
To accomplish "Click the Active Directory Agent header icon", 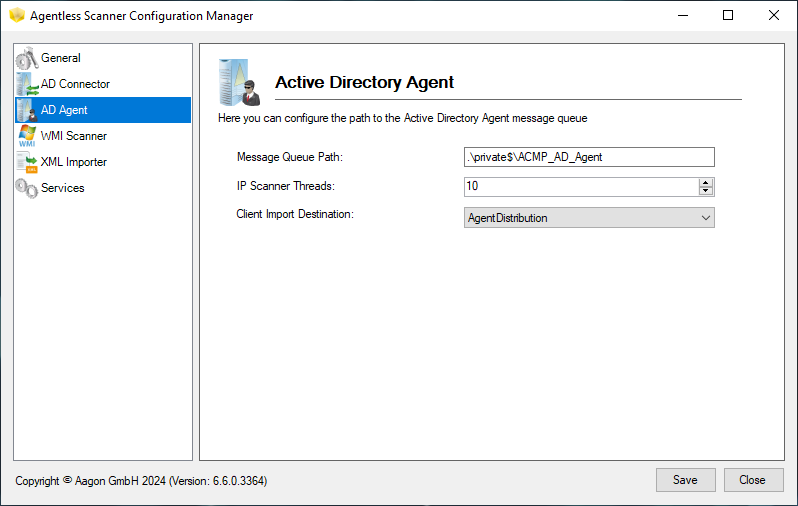I will tap(239, 82).
